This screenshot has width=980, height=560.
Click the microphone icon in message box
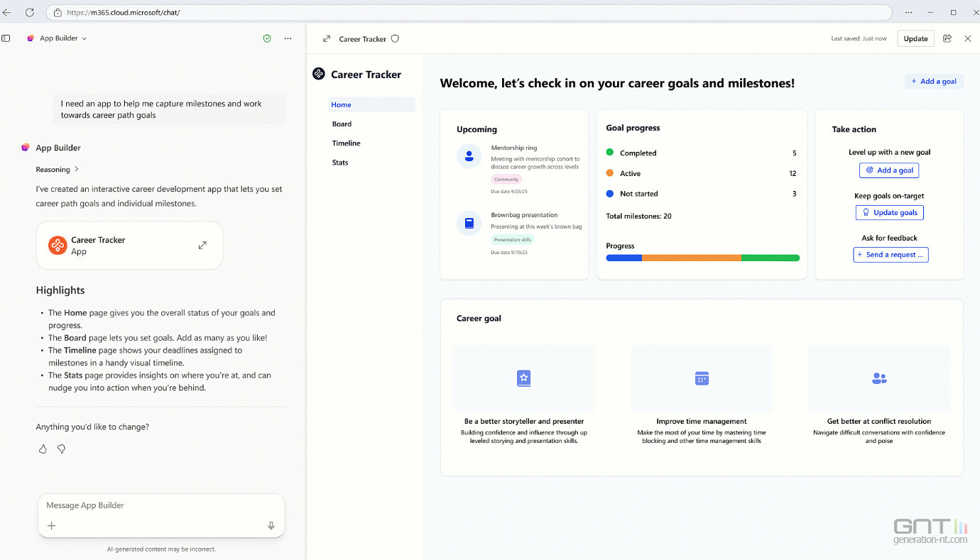point(271,526)
